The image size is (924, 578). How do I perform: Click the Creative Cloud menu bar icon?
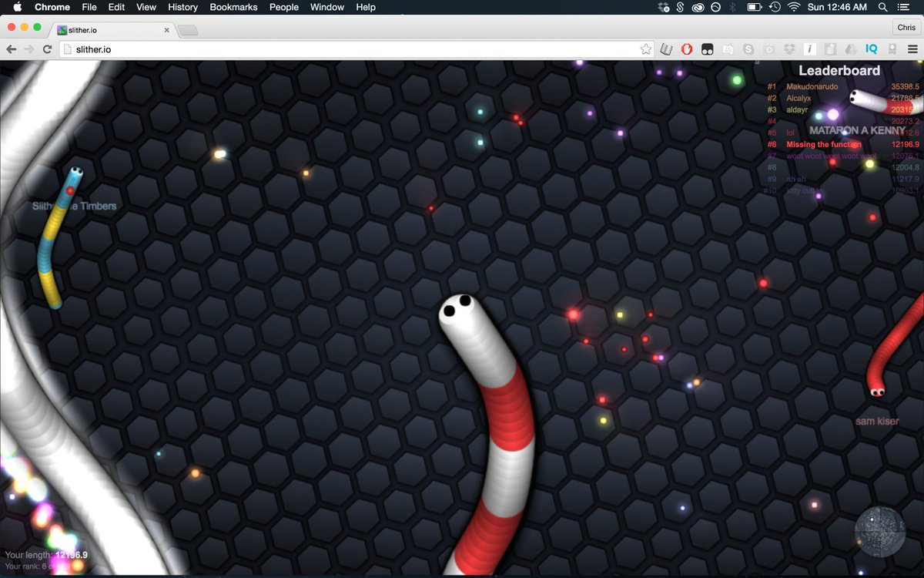[698, 7]
